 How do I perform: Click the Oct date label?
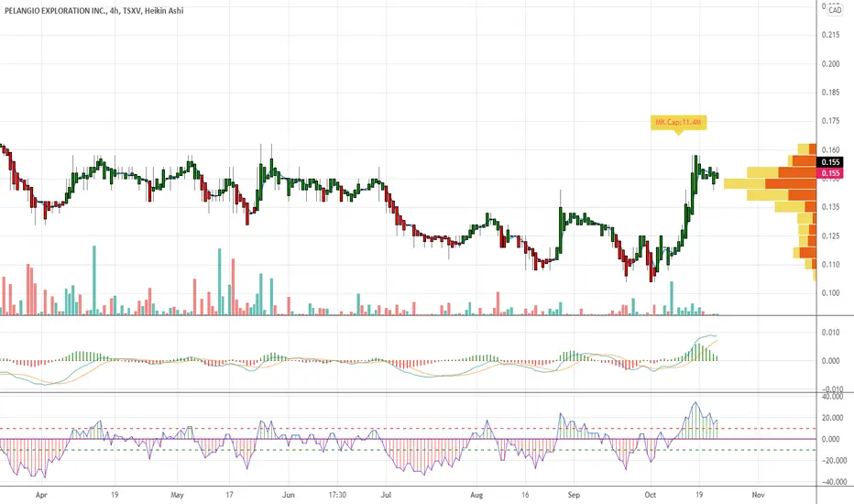coord(650,495)
